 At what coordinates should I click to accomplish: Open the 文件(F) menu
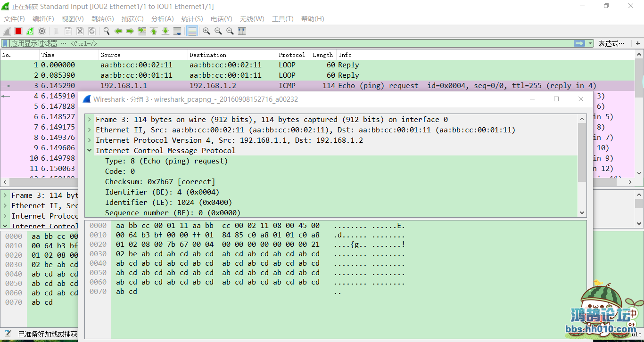pos(14,19)
